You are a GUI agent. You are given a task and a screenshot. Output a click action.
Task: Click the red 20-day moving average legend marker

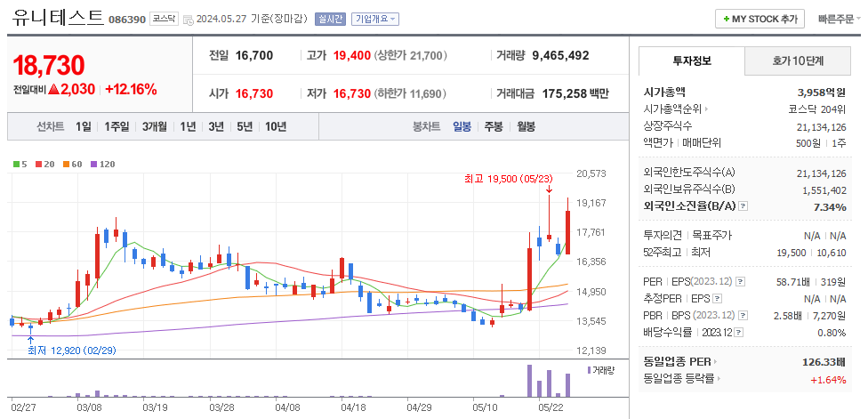point(39,164)
